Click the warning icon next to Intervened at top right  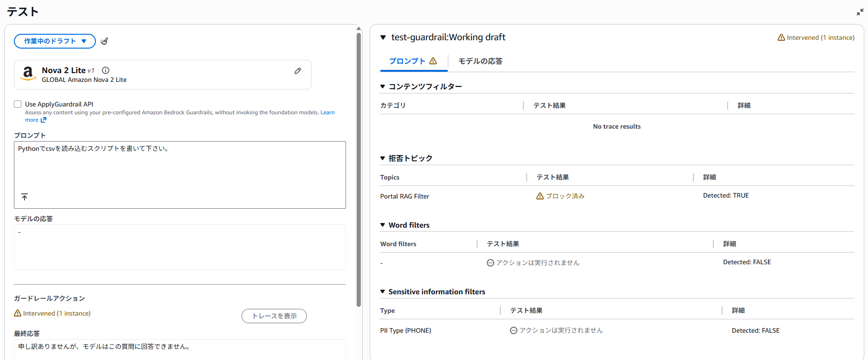pyautogui.click(x=781, y=37)
